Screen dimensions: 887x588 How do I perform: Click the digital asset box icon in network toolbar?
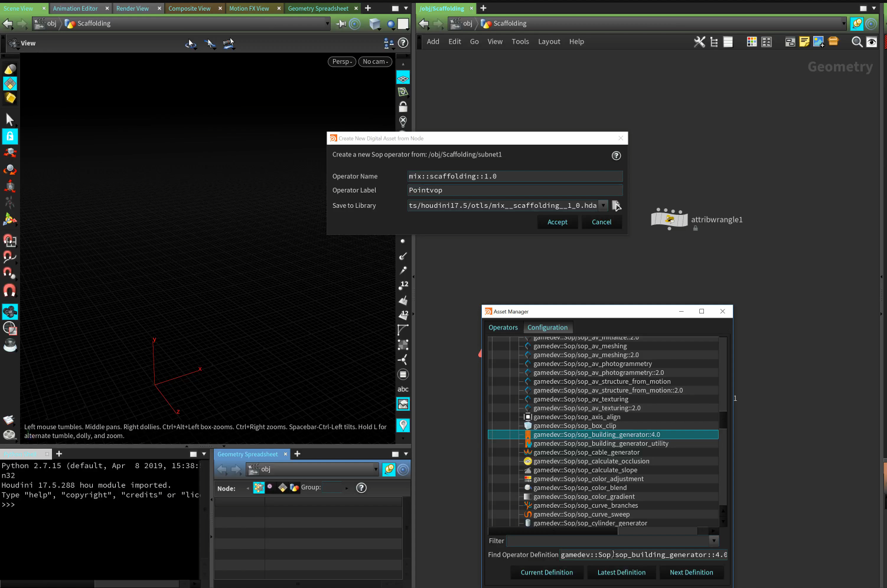pyautogui.click(x=833, y=41)
